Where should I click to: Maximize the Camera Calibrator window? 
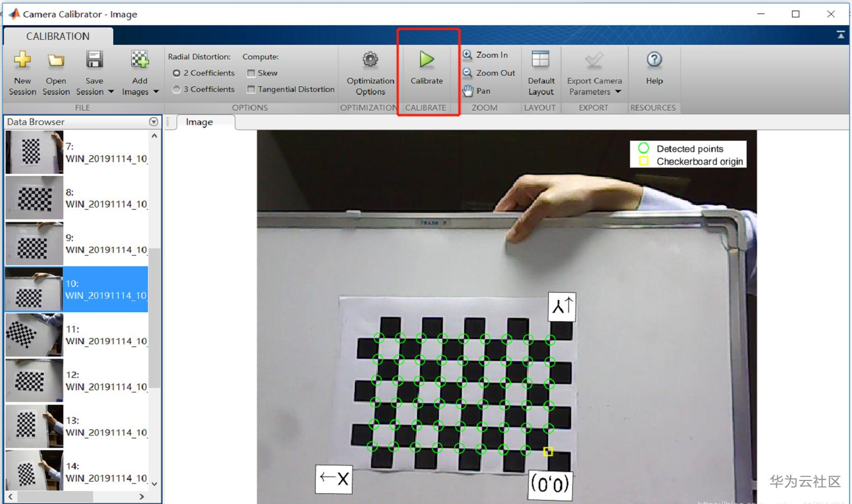tap(795, 14)
